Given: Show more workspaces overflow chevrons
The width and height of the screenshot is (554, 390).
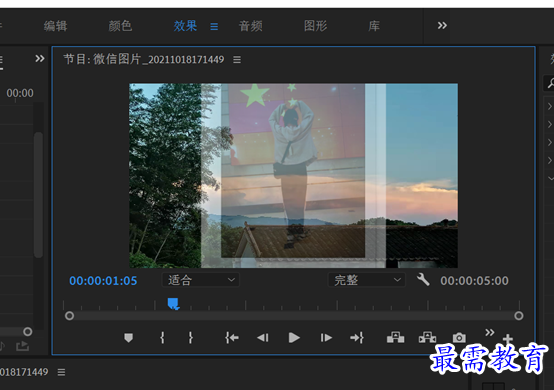Looking at the screenshot, I should 442,25.
